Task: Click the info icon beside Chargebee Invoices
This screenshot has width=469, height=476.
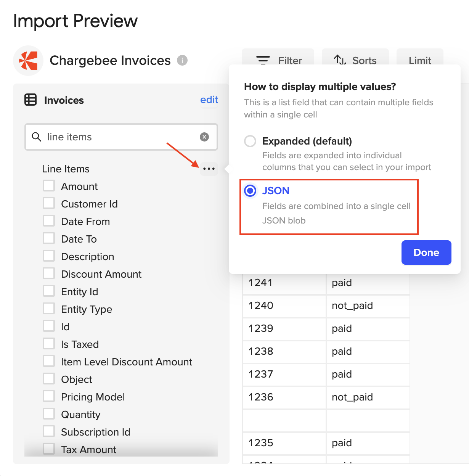Action: point(182,60)
